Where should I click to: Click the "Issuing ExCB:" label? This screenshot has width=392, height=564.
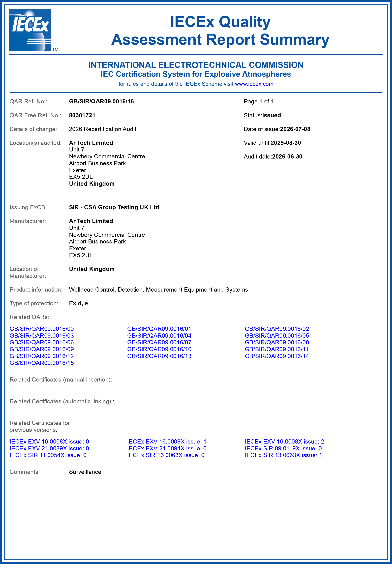pyautogui.click(x=28, y=207)
